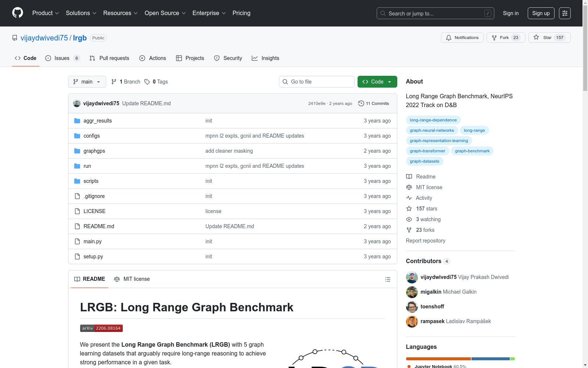Viewport: 588px width, 368px height.
Task: Open the README outline list icon
Action: pyautogui.click(x=387, y=279)
